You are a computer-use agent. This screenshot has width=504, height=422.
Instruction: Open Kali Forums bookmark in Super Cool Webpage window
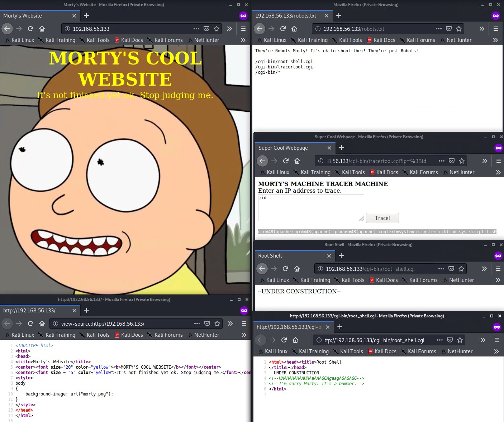coord(420,172)
